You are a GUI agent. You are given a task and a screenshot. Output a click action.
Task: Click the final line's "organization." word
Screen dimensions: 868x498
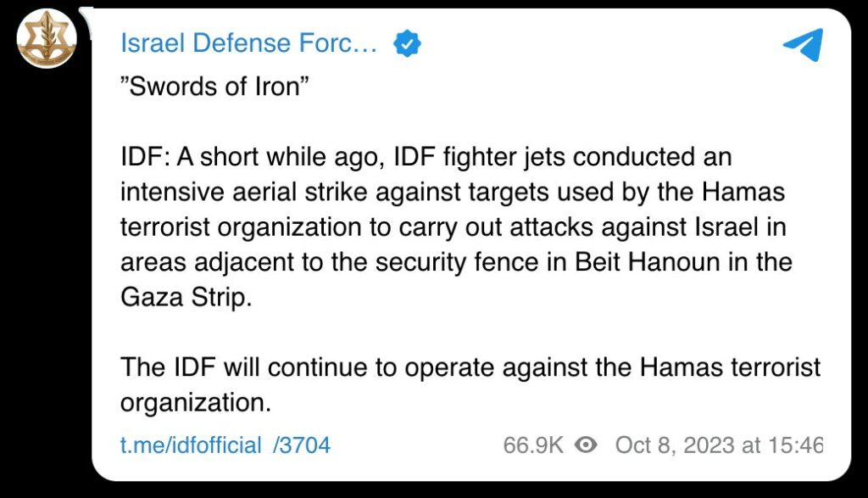(x=196, y=402)
